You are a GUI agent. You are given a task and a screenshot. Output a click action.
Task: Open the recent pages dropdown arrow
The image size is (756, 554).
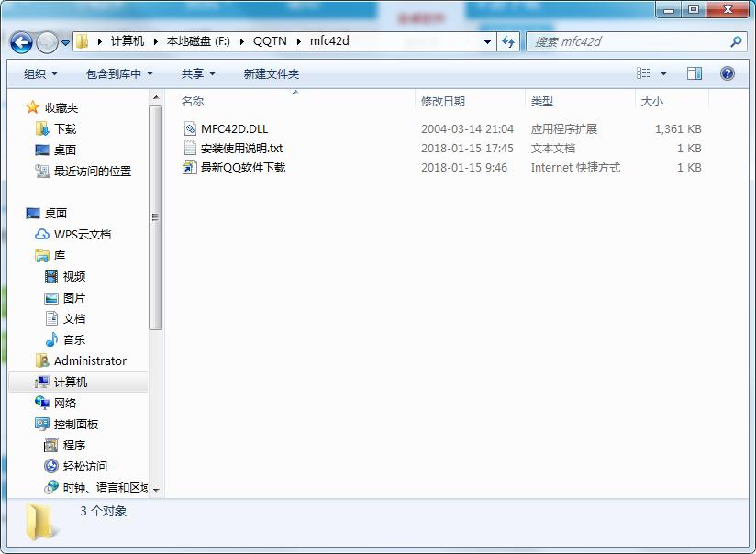pyautogui.click(x=65, y=43)
